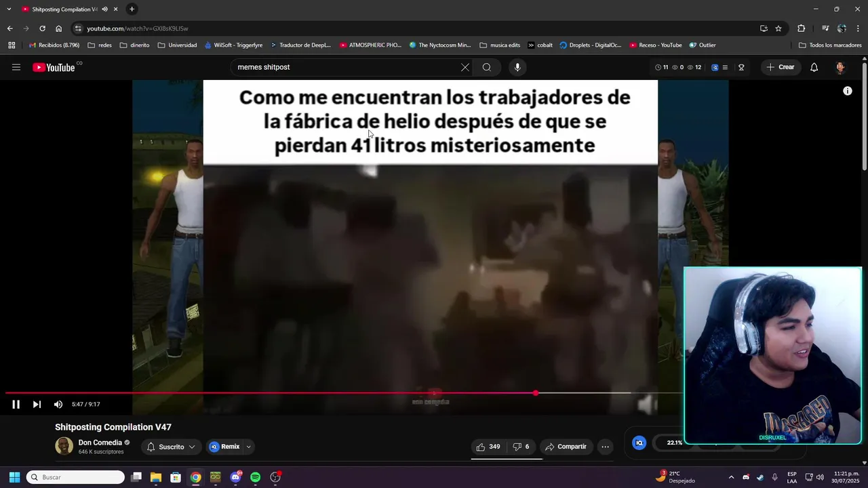Click the Remix button
Screen dimensions: 868x488
tap(224, 447)
